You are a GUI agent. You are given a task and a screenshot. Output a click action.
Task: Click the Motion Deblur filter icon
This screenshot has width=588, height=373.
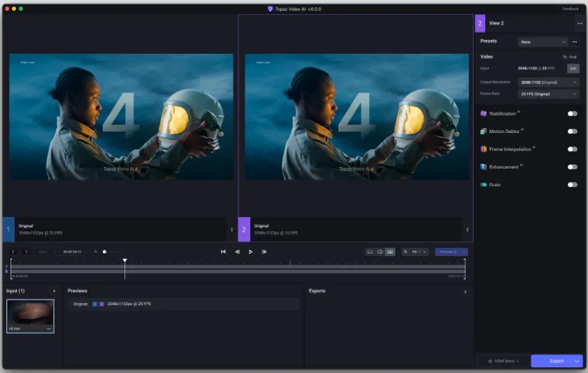(x=483, y=132)
